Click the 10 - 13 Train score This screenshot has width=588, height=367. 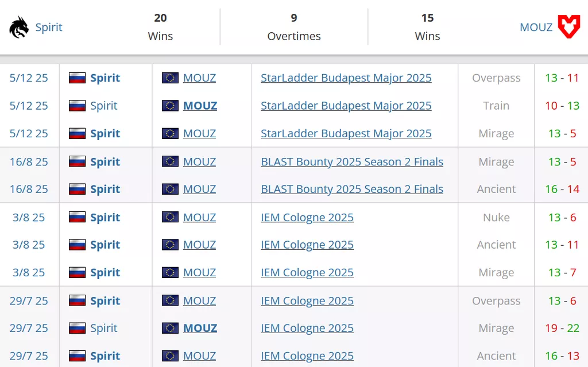[562, 106]
